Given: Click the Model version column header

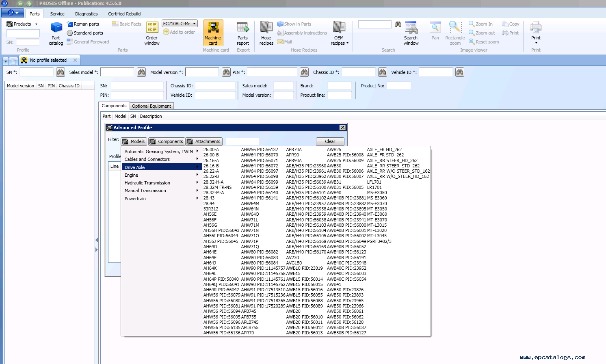Looking at the screenshot, I should (x=20, y=86).
